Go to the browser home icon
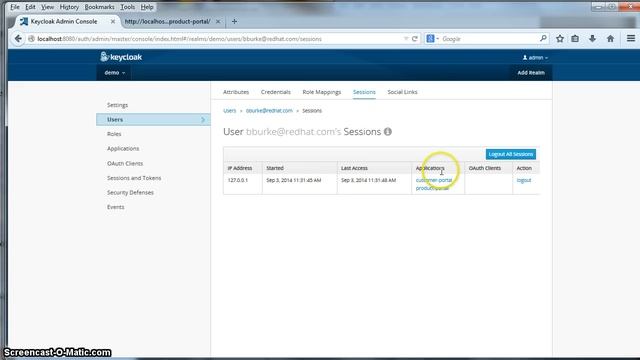This screenshot has width=640, height=360. (610, 39)
